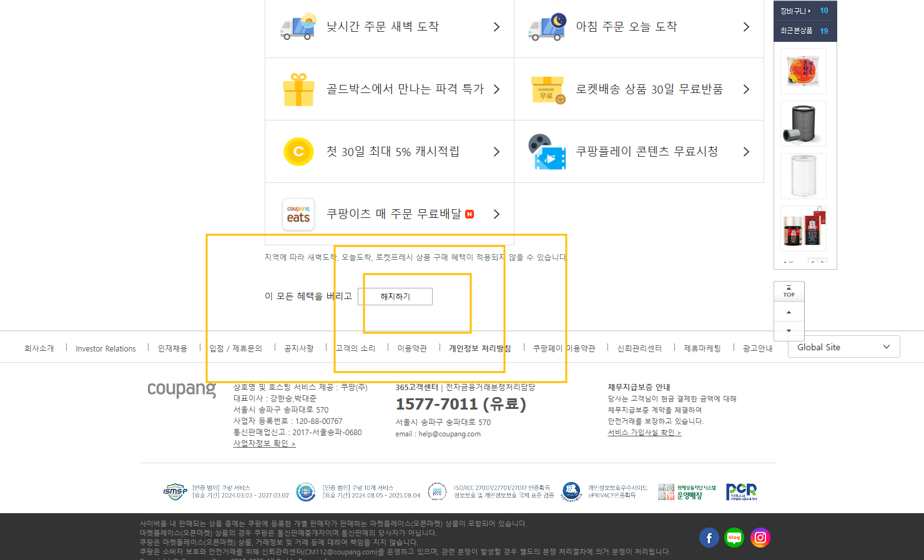The height and width of the screenshot is (560, 924).
Task: Click the gold gift box icon
Action: pyautogui.click(x=298, y=89)
